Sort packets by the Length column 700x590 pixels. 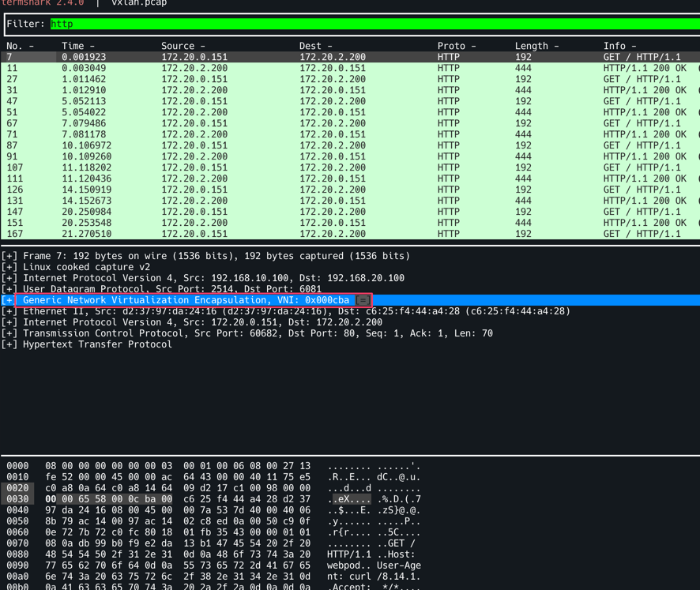[x=536, y=47]
